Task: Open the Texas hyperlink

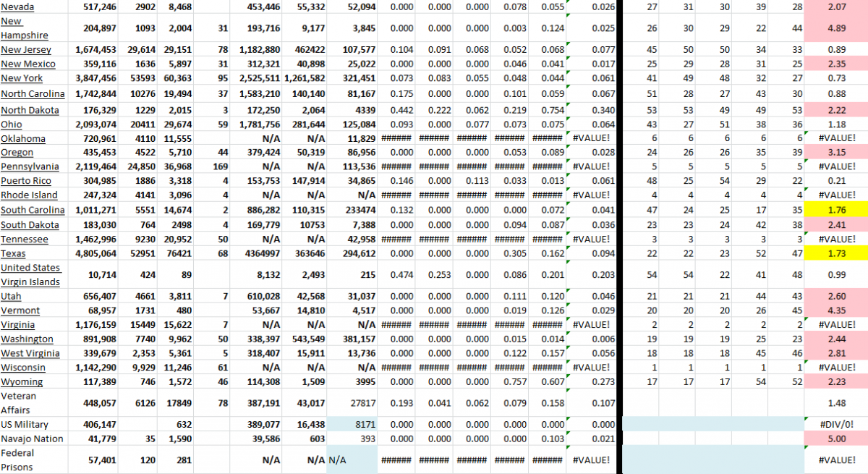Action: [13, 253]
